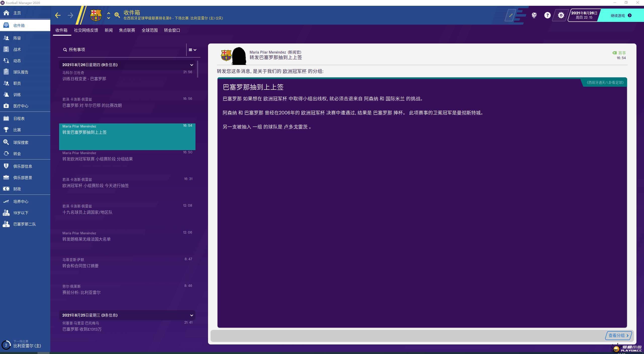The image size is (644, 354).
Task: Select the highlighted 转发巴塞罗那抽到上上签 message
Action: pyautogui.click(x=127, y=137)
